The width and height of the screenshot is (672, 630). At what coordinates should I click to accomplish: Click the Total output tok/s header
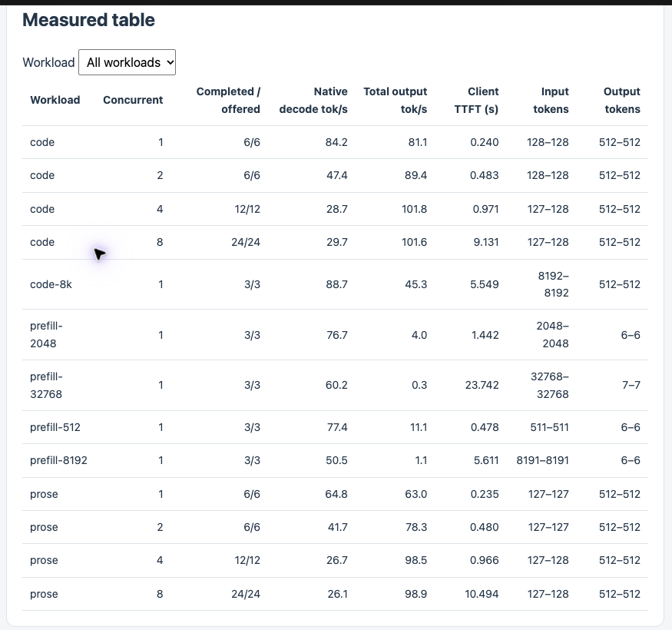pyautogui.click(x=396, y=101)
